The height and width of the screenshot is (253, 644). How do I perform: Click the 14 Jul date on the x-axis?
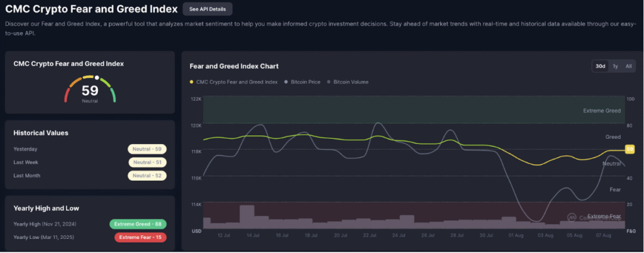click(x=253, y=235)
